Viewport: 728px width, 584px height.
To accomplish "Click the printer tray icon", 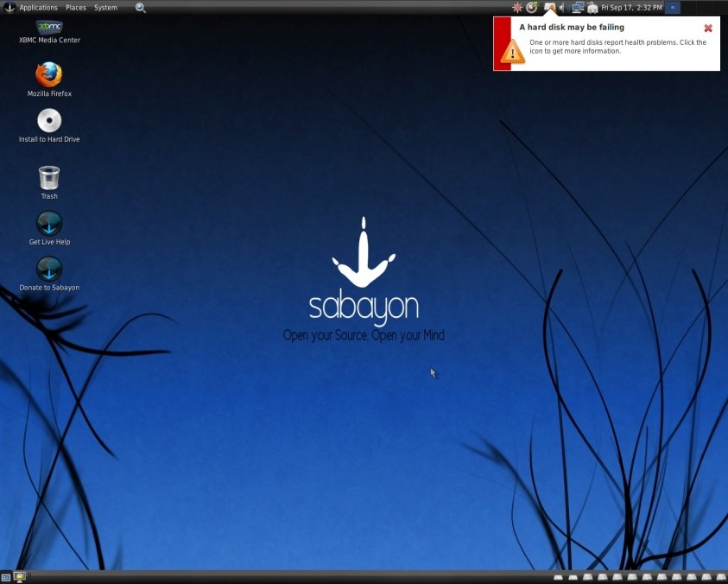I will pos(592,8).
